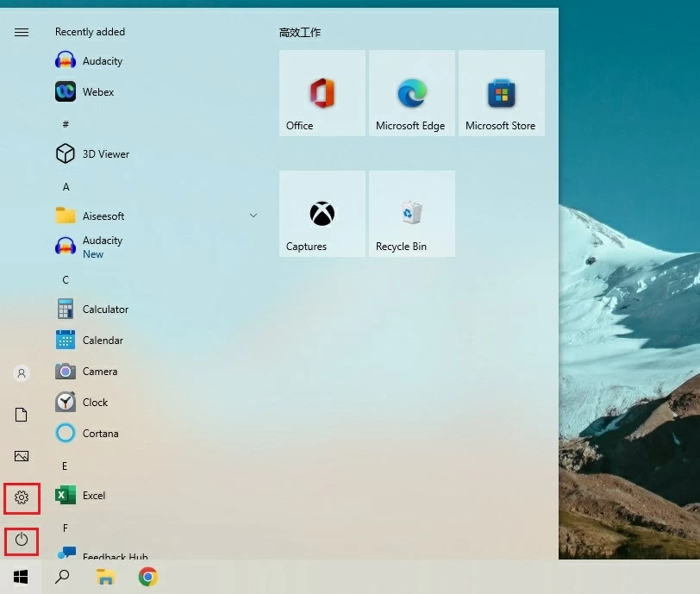This screenshot has height=594, width=700.
Task: Expand the Aiseesoft folder chevron
Action: tap(253, 216)
